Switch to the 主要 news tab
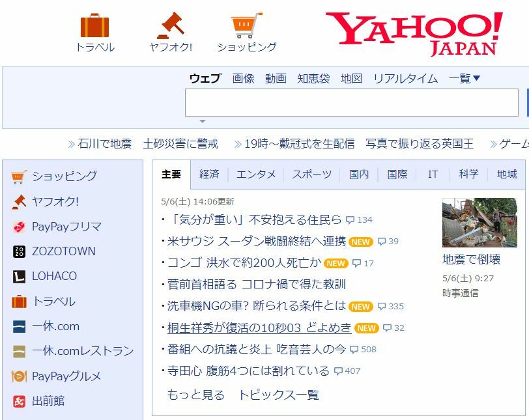 (x=171, y=175)
